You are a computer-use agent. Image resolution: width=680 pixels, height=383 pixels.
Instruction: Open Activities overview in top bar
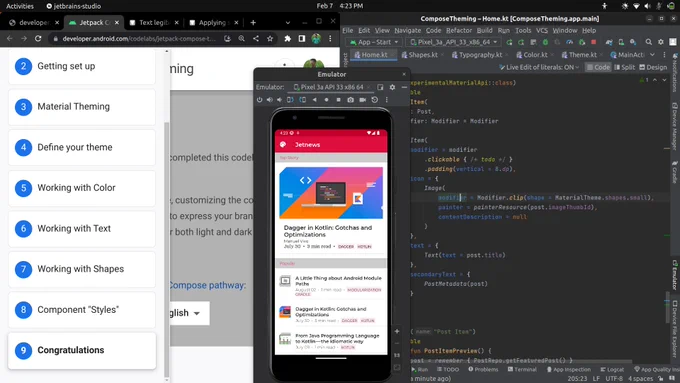click(20, 6)
